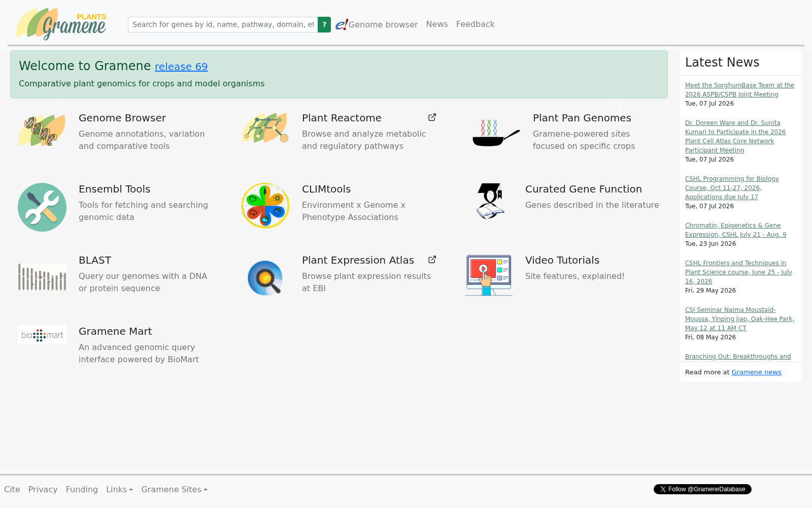Click the Gramene Plants logo
812x508 pixels.
pos(61,24)
